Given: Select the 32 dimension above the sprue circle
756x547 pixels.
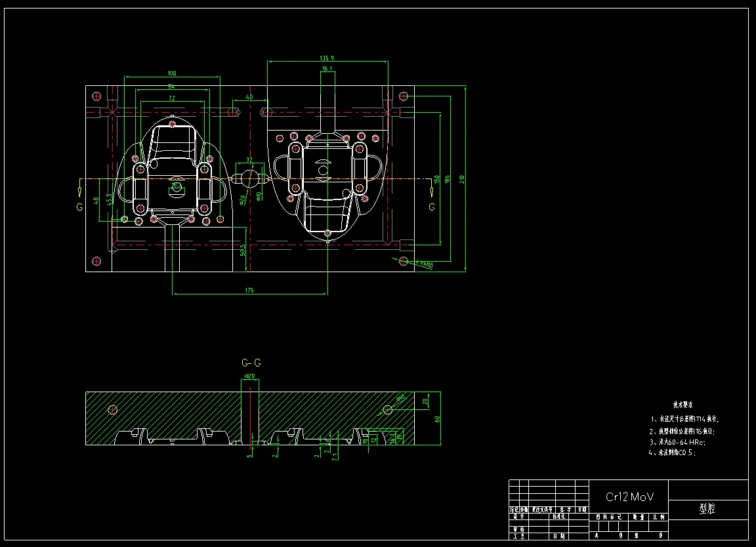Looking at the screenshot, I should pos(249,159).
